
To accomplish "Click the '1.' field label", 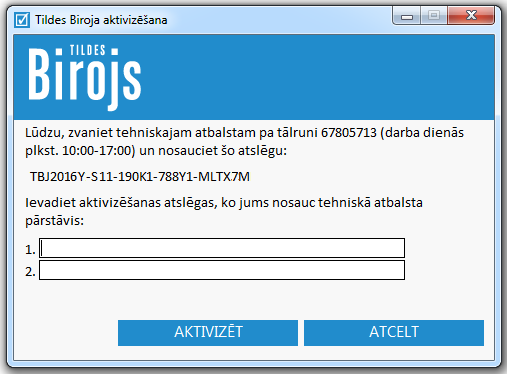I will (x=30, y=250).
